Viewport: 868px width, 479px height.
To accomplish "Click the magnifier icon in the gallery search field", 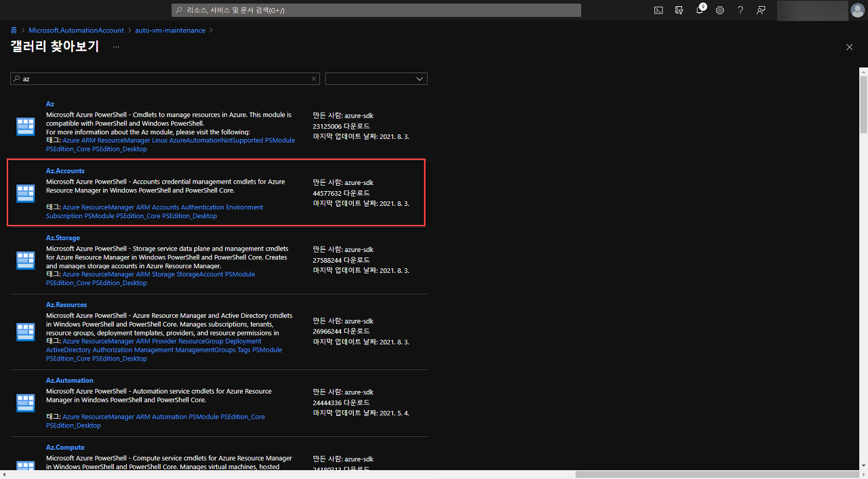I will (16, 79).
